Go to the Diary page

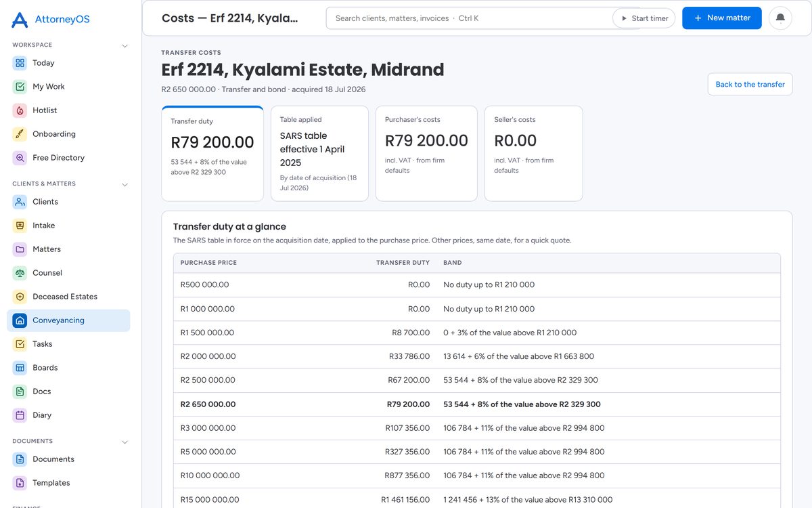pyautogui.click(x=68, y=415)
